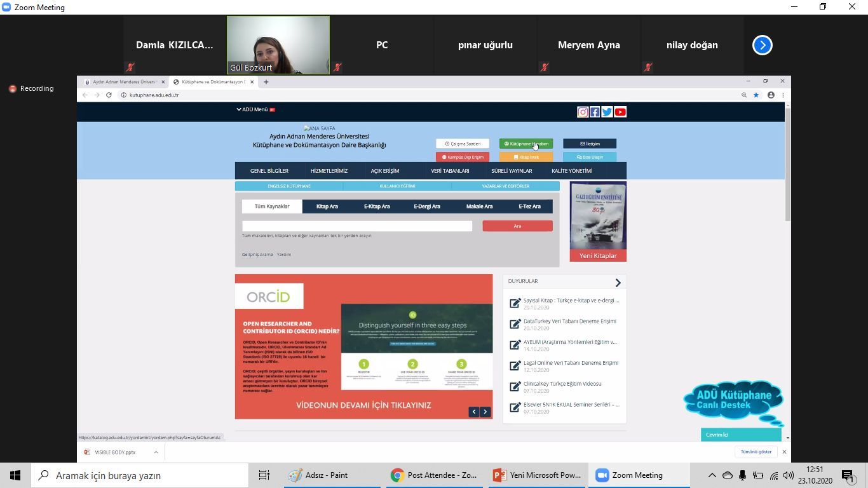
Task: Click the Yeni Kitaplar book cover thumbnail
Action: click(598, 216)
